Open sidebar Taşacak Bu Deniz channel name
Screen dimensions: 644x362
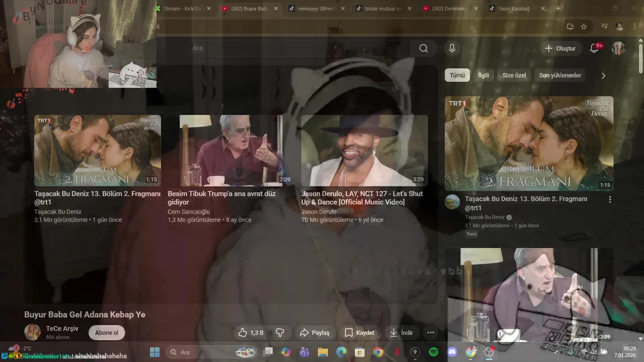point(485,217)
